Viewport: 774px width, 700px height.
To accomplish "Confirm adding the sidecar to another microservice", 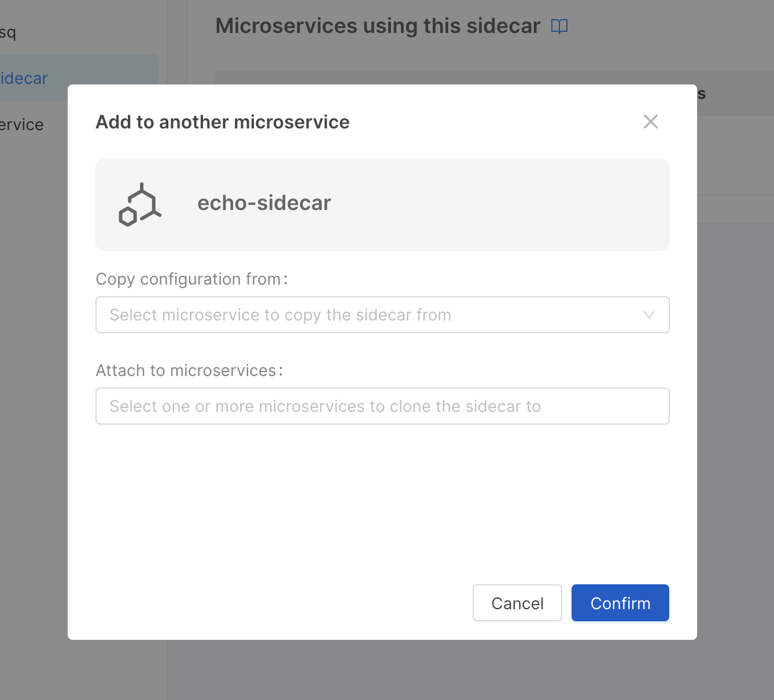I will [620, 603].
